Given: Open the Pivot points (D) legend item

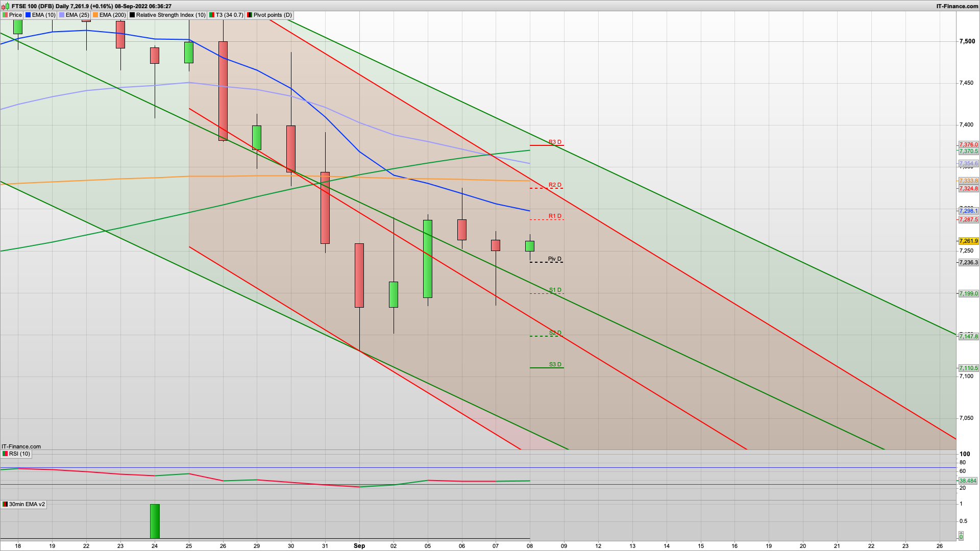Looking at the screenshot, I should coord(269,15).
